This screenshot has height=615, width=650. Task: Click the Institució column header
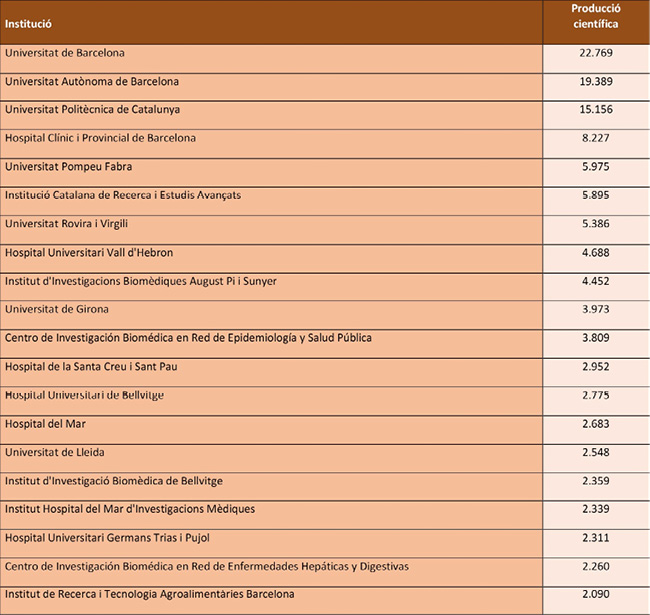[29, 22]
